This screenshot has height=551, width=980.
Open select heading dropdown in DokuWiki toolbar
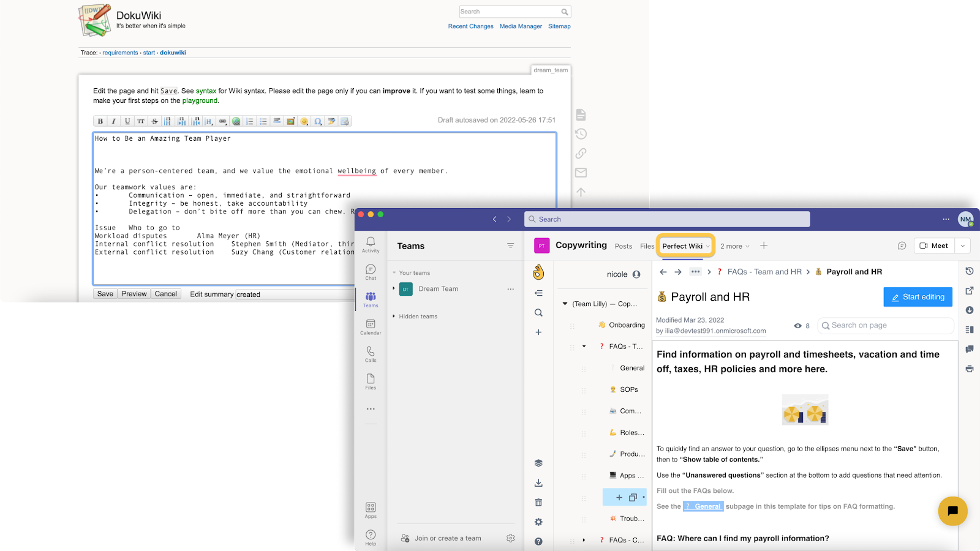[209, 121]
